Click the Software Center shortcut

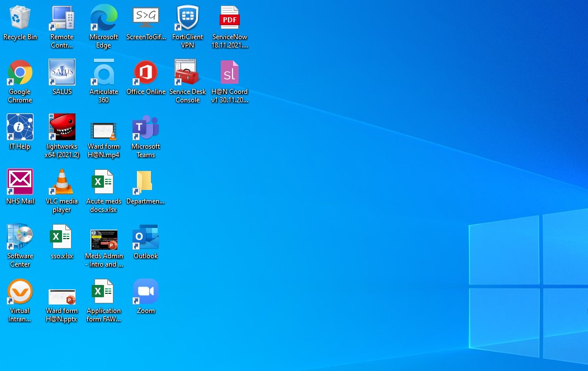click(20, 236)
